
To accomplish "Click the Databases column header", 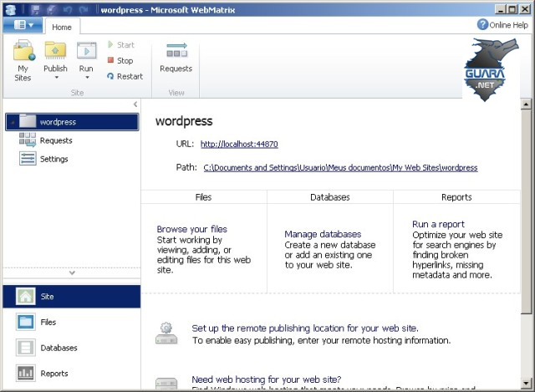I will (330, 197).
